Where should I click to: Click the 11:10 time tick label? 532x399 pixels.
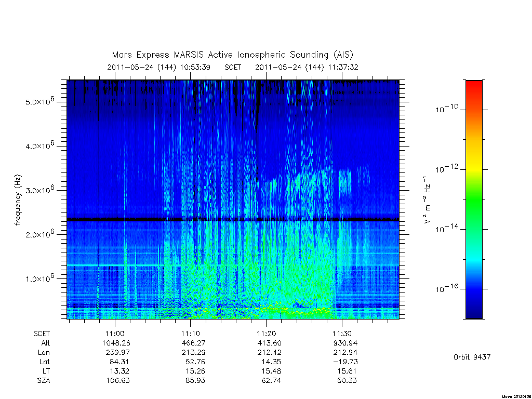[x=191, y=334]
